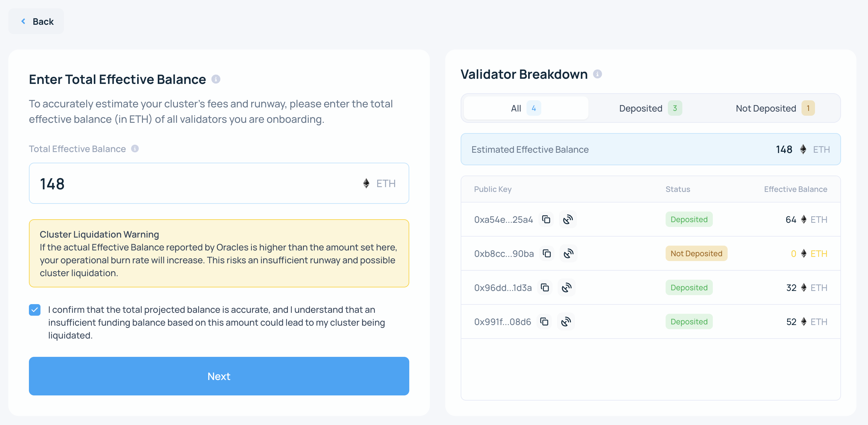Open beacon explorer for 0xb8cc...90ba
Image resolution: width=868 pixels, height=425 pixels.
click(569, 254)
